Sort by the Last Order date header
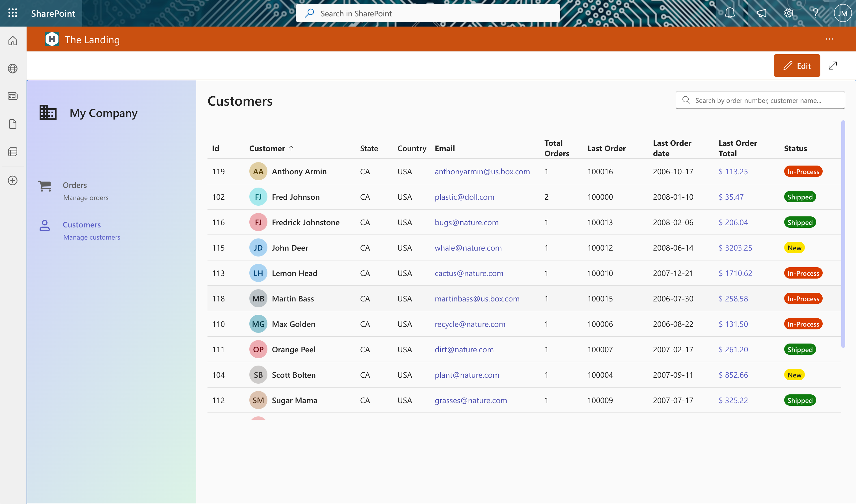Viewport: 856px width, 504px height. pyautogui.click(x=672, y=148)
